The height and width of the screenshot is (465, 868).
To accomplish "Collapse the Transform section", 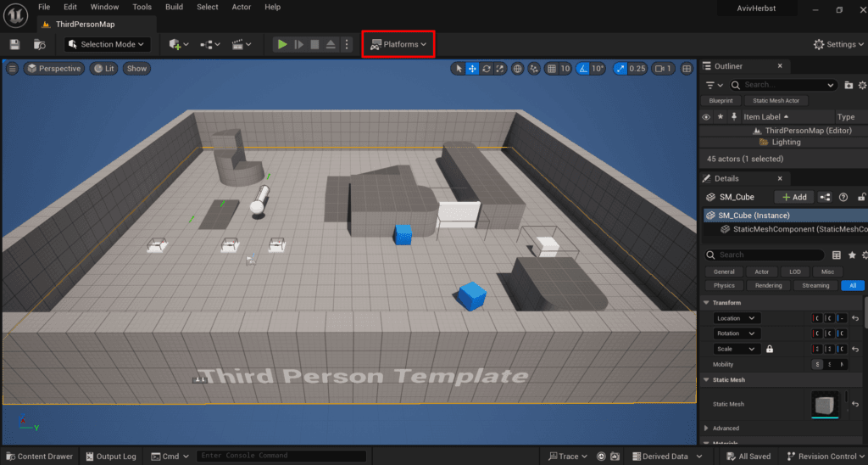I will coord(706,303).
